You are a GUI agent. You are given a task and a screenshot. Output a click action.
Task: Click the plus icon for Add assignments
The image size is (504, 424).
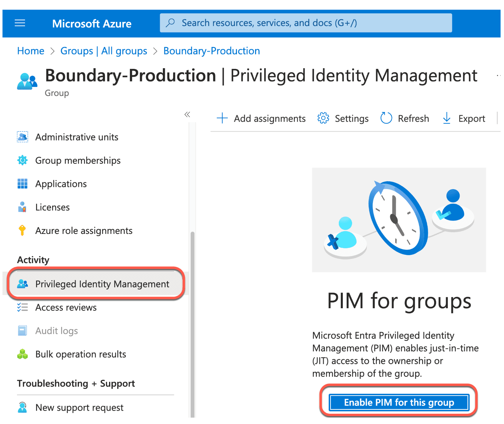[222, 118]
